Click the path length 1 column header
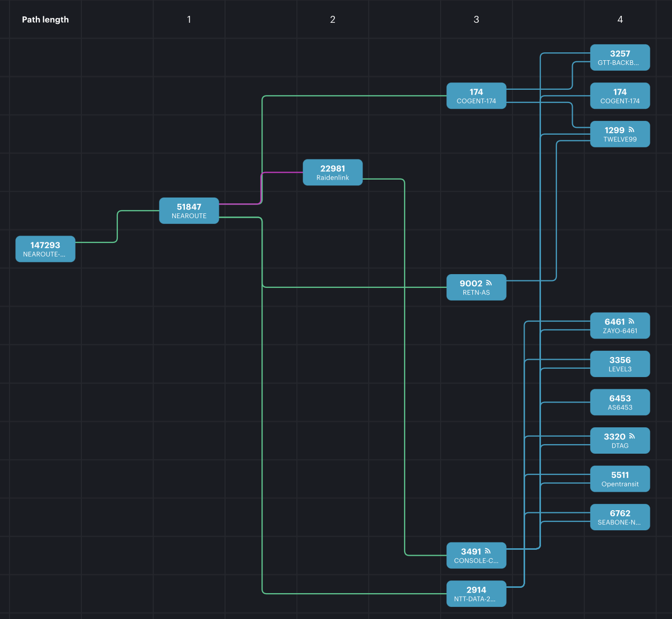 189,20
